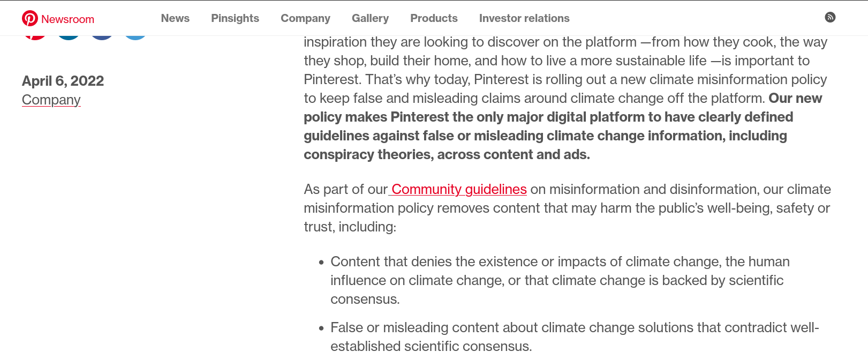
Task: Open Investor relations from the header
Action: point(524,18)
